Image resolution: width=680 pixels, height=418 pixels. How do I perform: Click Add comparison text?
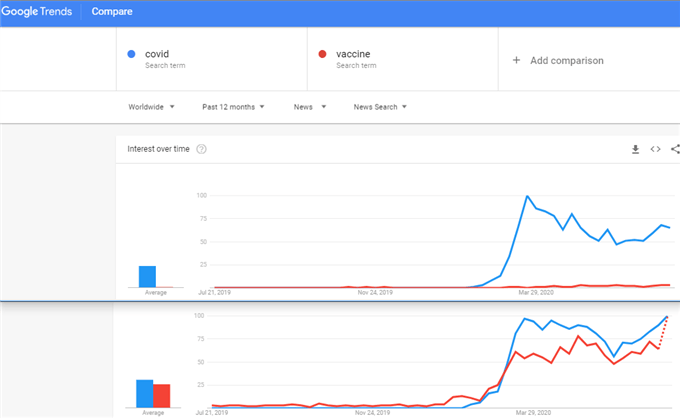567,60
